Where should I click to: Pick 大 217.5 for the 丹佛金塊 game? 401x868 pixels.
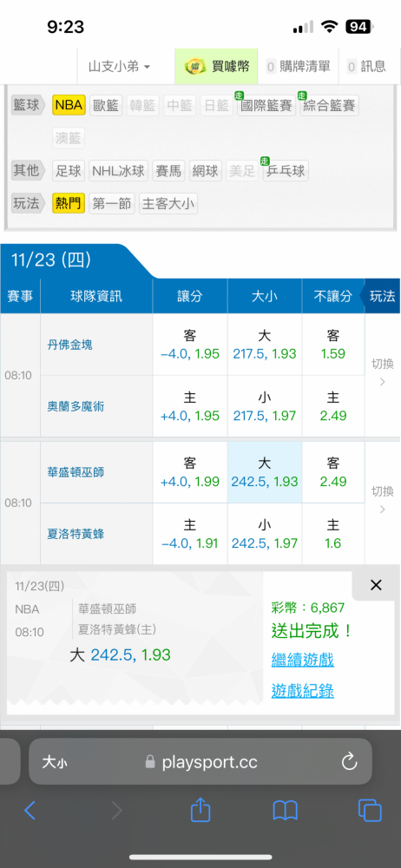265,345
